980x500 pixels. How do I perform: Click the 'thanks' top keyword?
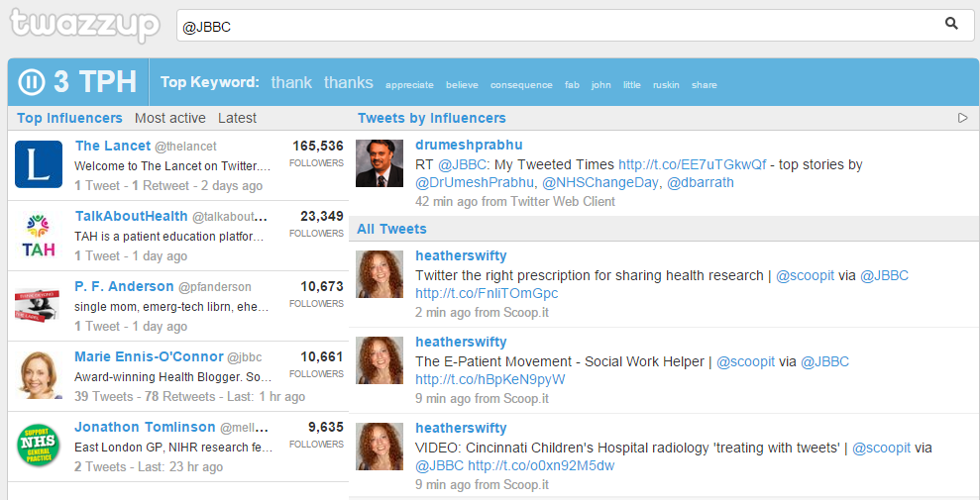pyautogui.click(x=348, y=82)
